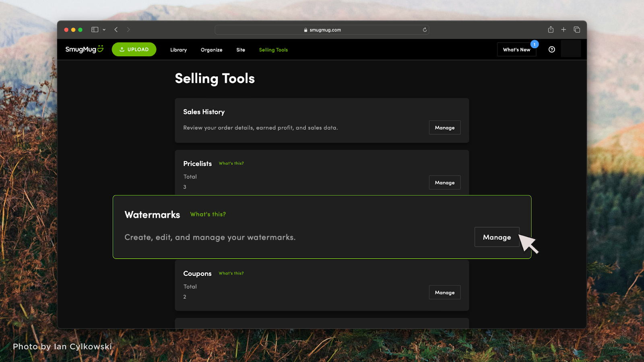Manage Coupons
Screen dimensions: 644x362
(x=445, y=292)
